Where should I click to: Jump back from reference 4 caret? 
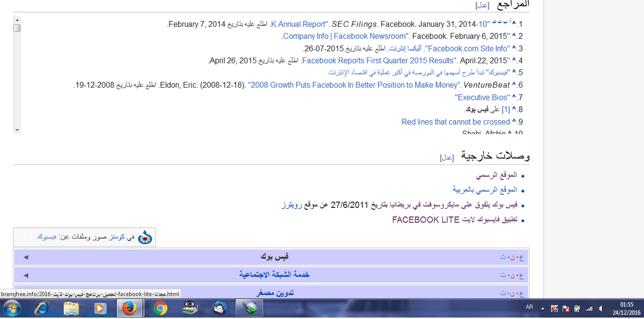[514, 61]
